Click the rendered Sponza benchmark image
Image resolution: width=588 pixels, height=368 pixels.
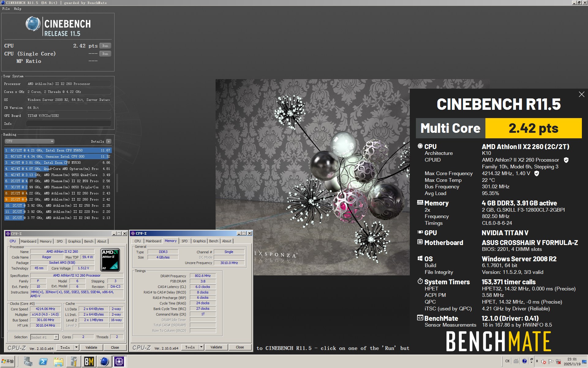click(312, 177)
